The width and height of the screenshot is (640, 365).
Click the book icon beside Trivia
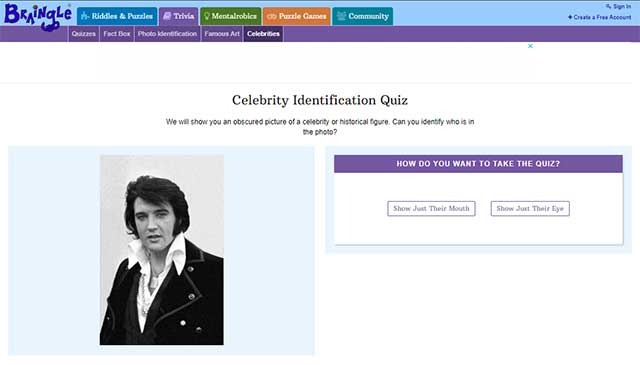point(167,16)
